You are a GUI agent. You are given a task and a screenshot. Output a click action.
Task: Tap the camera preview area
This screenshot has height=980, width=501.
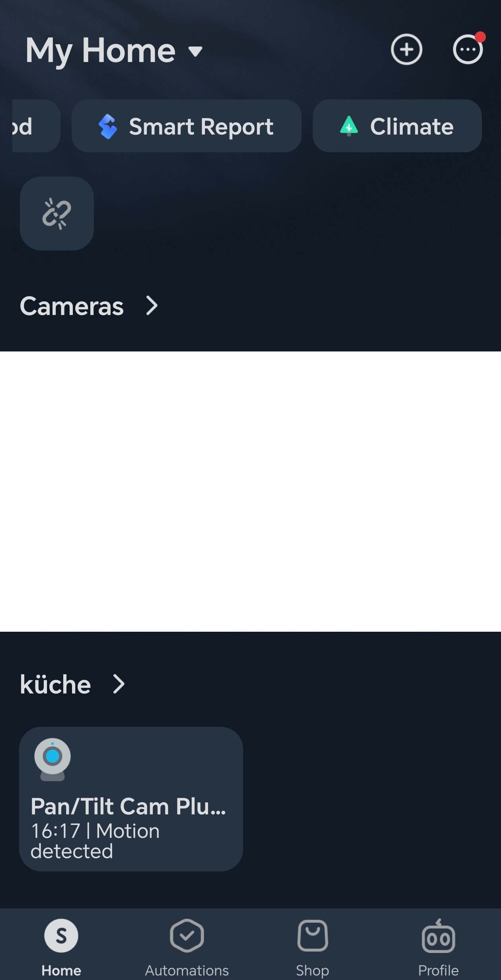(x=250, y=491)
